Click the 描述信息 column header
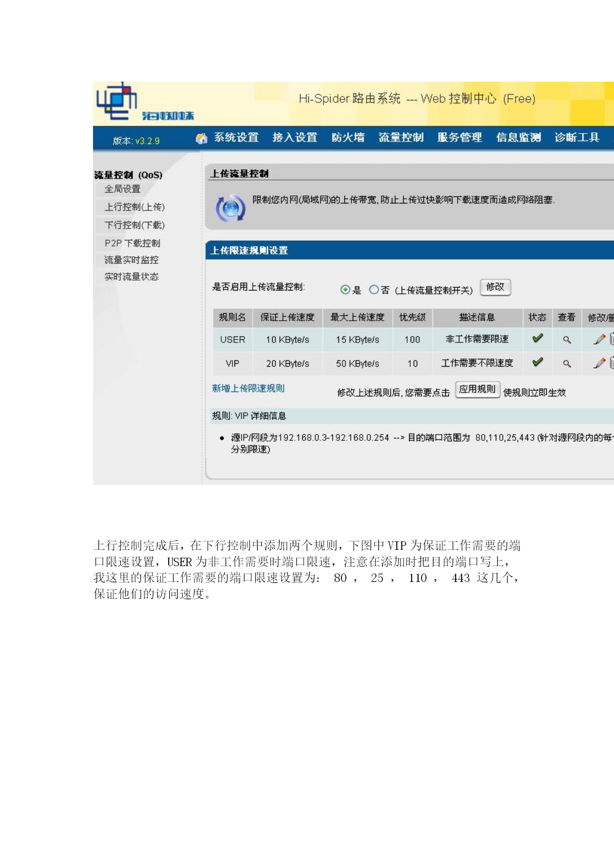 pos(477,318)
